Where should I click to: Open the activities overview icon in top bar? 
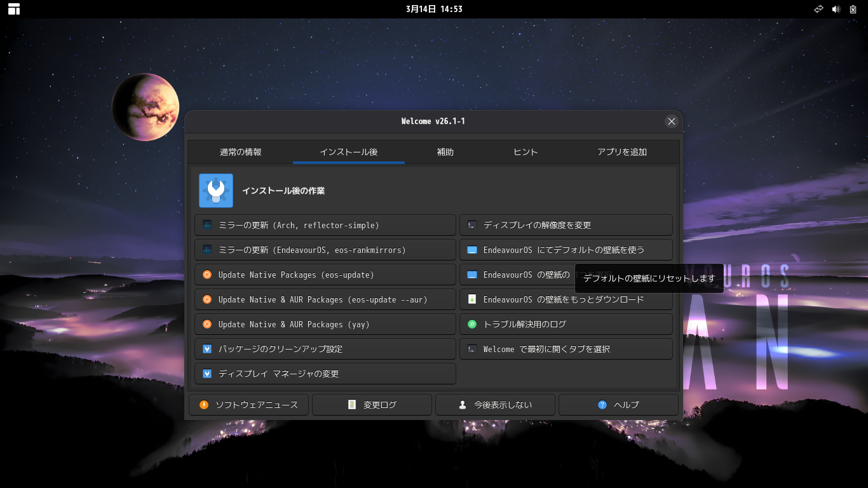[14, 9]
